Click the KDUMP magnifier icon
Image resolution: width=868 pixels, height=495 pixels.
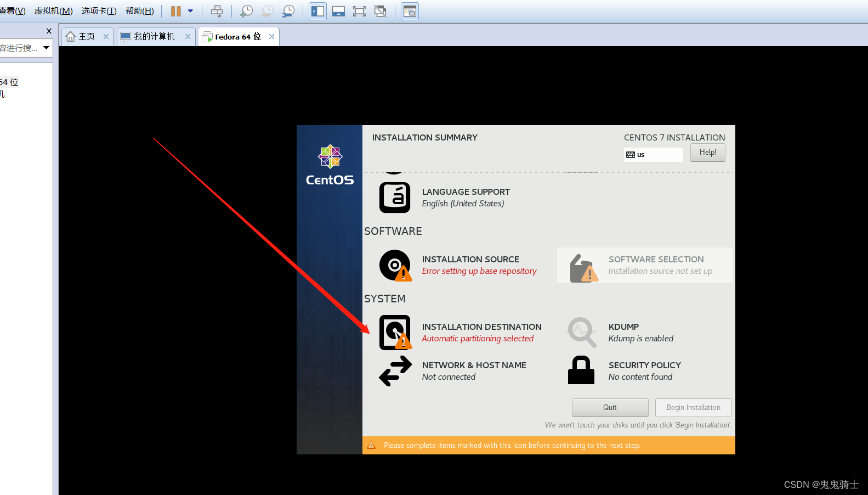tap(581, 333)
